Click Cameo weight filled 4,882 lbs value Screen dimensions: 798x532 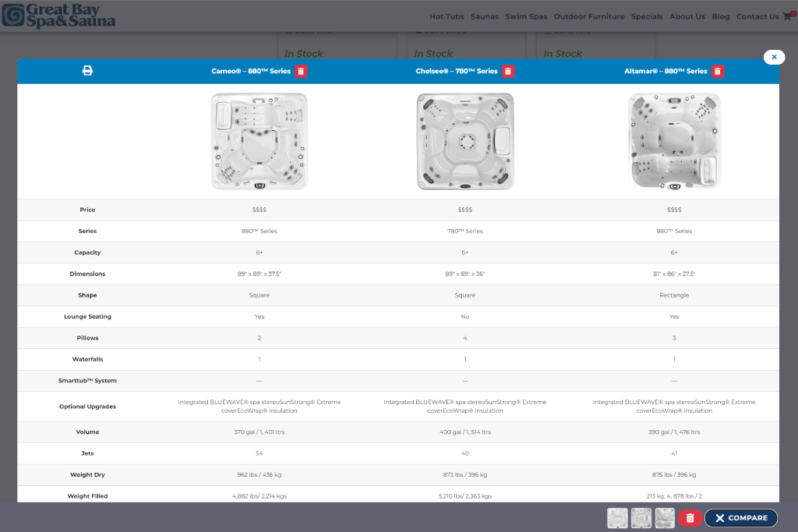(260, 496)
